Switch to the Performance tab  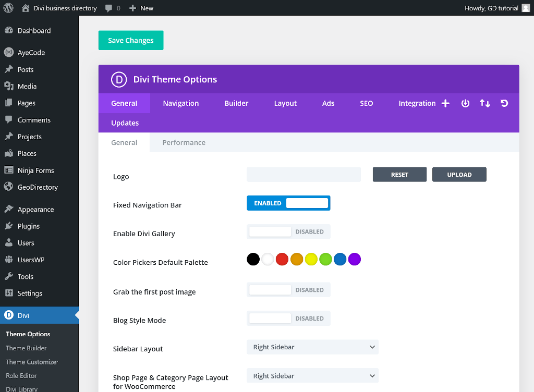(x=184, y=142)
